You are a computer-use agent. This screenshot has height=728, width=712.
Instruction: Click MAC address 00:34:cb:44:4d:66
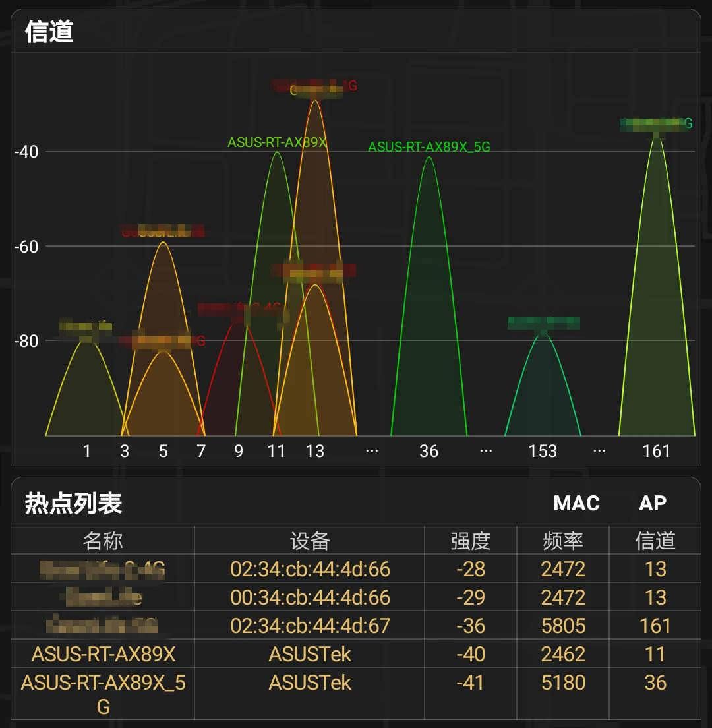[x=310, y=597]
